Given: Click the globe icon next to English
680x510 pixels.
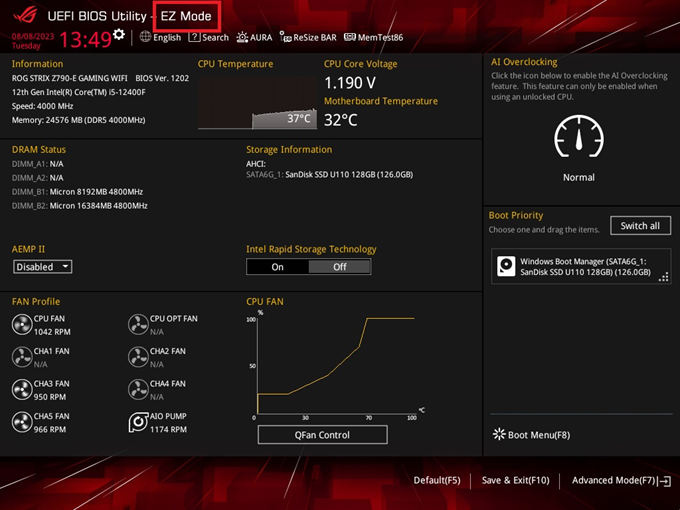Looking at the screenshot, I should click(x=145, y=37).
